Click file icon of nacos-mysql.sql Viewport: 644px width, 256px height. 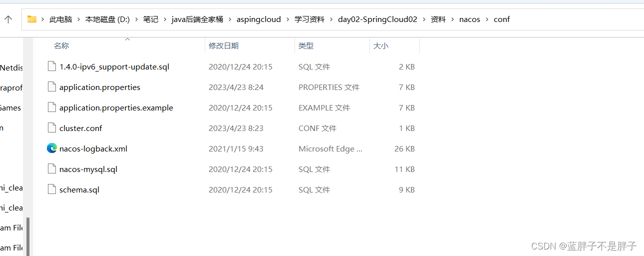point(51,169)
